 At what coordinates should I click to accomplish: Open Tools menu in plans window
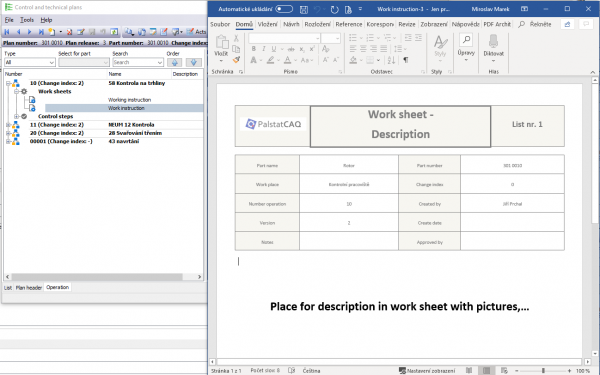(27, 20)
